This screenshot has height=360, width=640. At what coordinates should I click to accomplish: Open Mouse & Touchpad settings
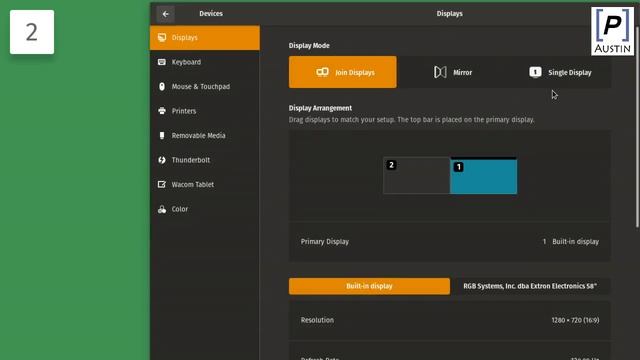(x=204, y=87)
